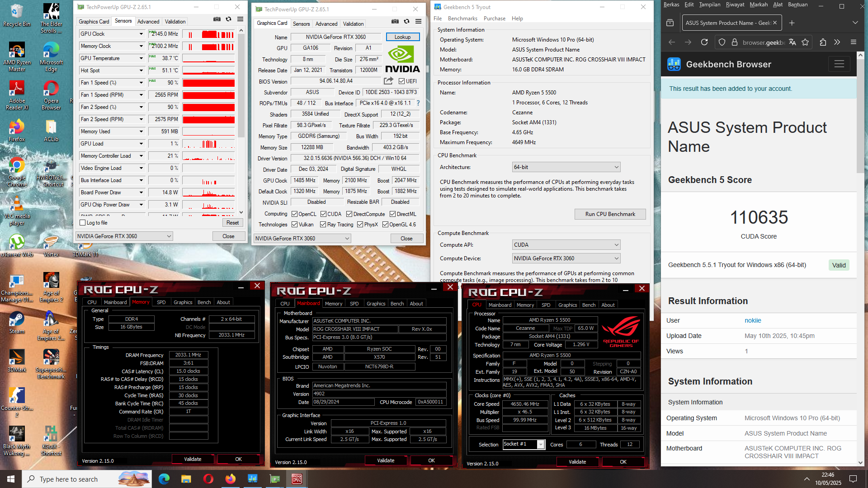Click the Windows Start button
The image size is (868, 488).
click(x=11, y=479)
